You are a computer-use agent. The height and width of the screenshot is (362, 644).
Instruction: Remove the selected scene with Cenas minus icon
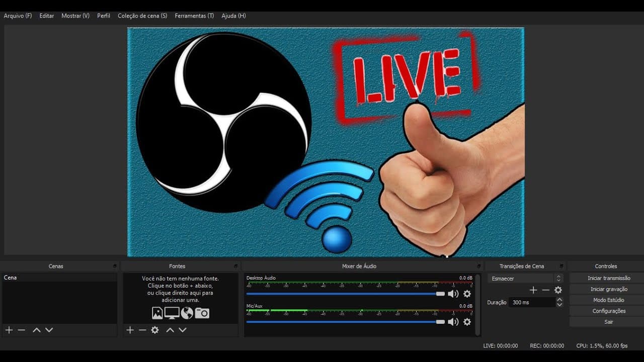[21, 330]
